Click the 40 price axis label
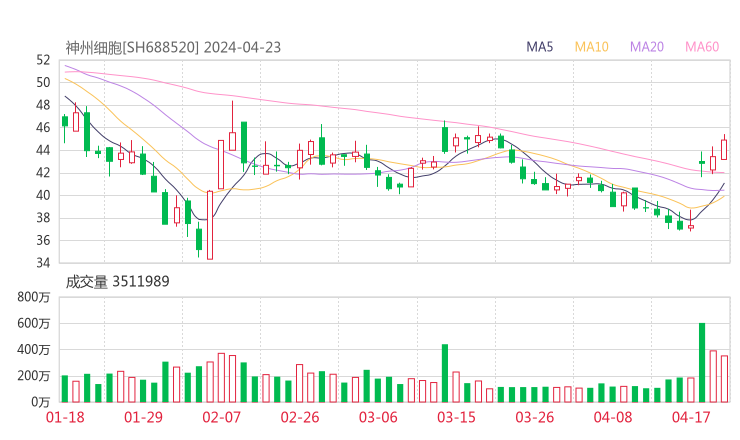Viewport: 740px width, 440px height. pos(43,195)
